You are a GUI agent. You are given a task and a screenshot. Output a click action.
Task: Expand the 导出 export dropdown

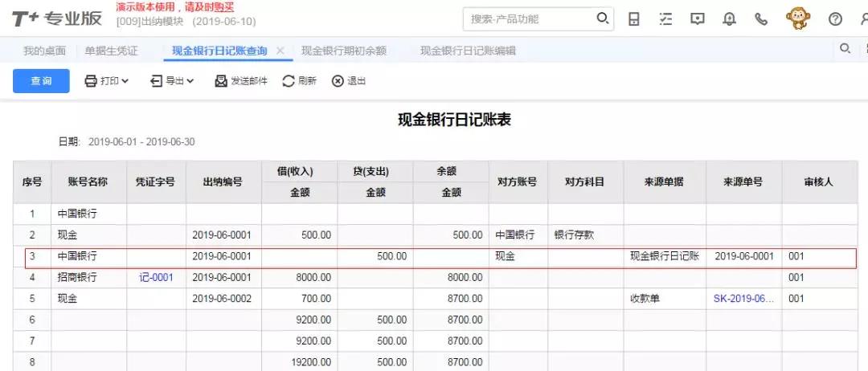[172, 81]
